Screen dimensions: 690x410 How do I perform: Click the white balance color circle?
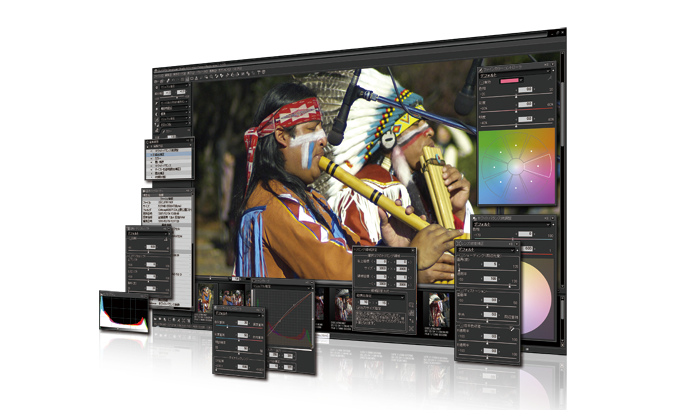coord(536,298)
